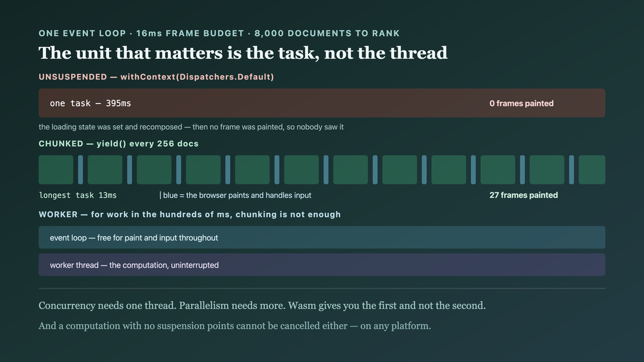Viewport: 644px width, 362px height.
Task: Click the legend "blue = the browser paints and handles input"
Action: point(235,195)
